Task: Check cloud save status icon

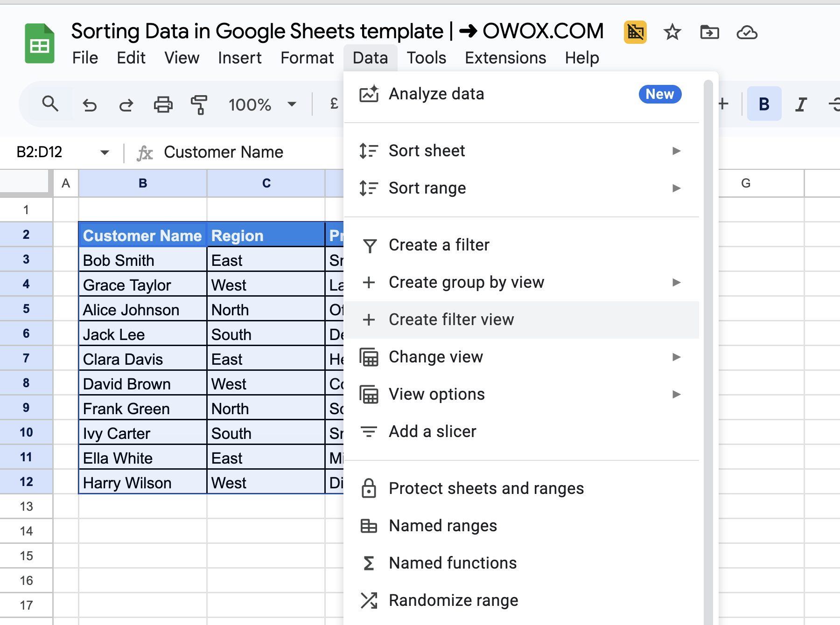Action: click(x=747, y=32)
